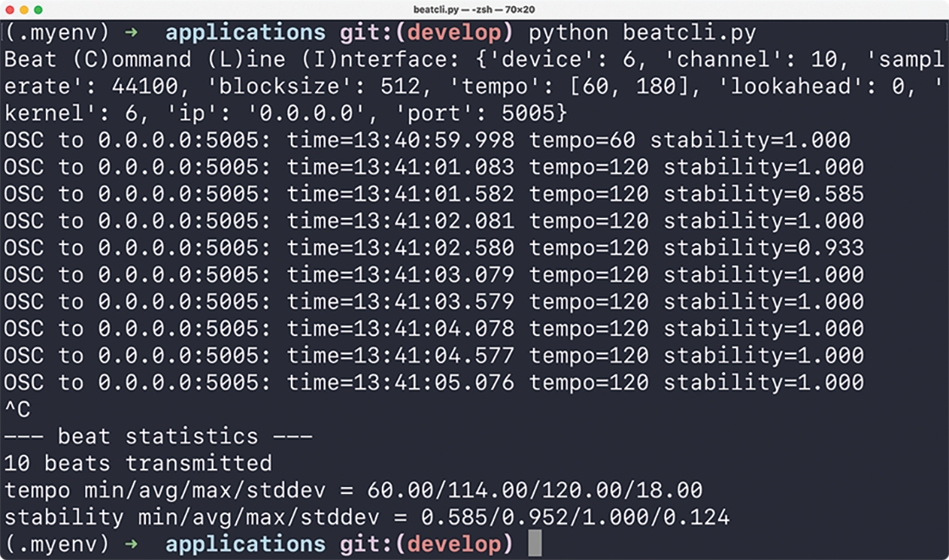Click the green prompt arrow on the last line

pos(131,544)
